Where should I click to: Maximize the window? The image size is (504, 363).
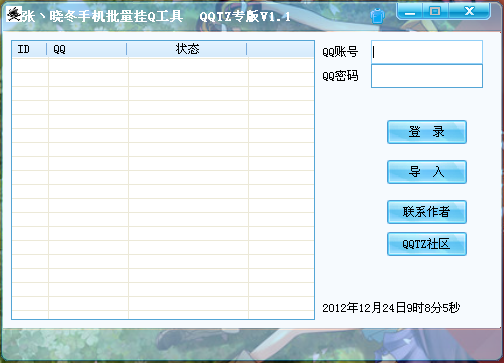tap(435, 11)
